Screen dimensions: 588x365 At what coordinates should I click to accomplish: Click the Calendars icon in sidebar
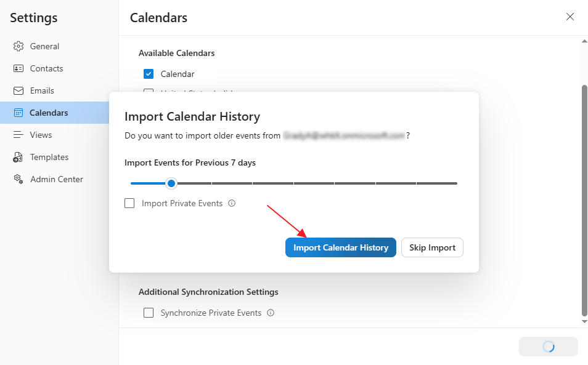click(x=18, y=113)
